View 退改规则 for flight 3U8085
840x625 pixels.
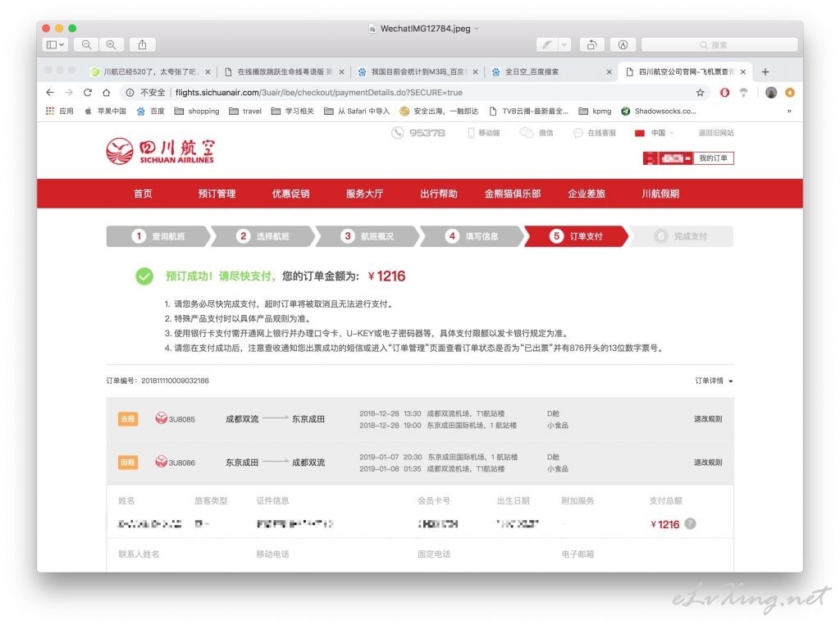coord(708,419)
